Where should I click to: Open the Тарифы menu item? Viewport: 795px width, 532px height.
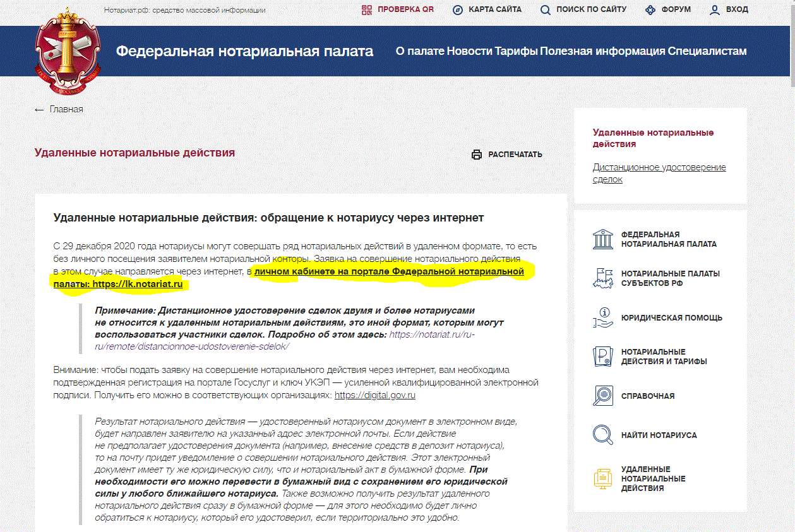[516, 51]
